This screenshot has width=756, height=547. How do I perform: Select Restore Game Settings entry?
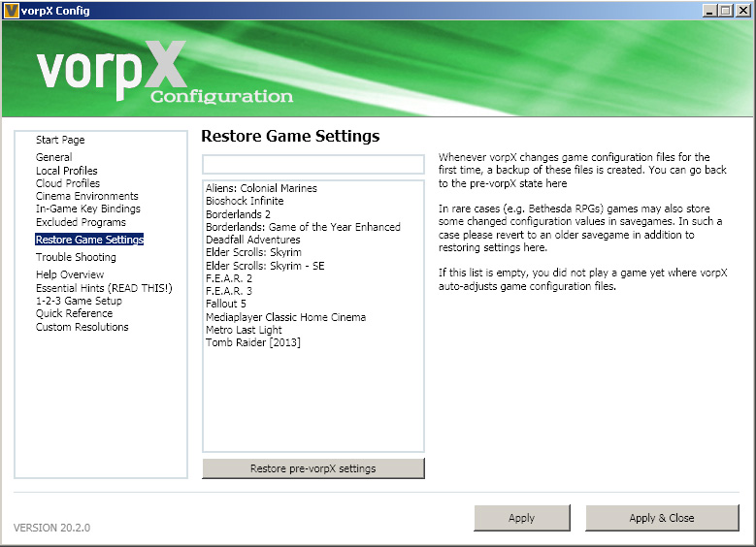point(89,240)
